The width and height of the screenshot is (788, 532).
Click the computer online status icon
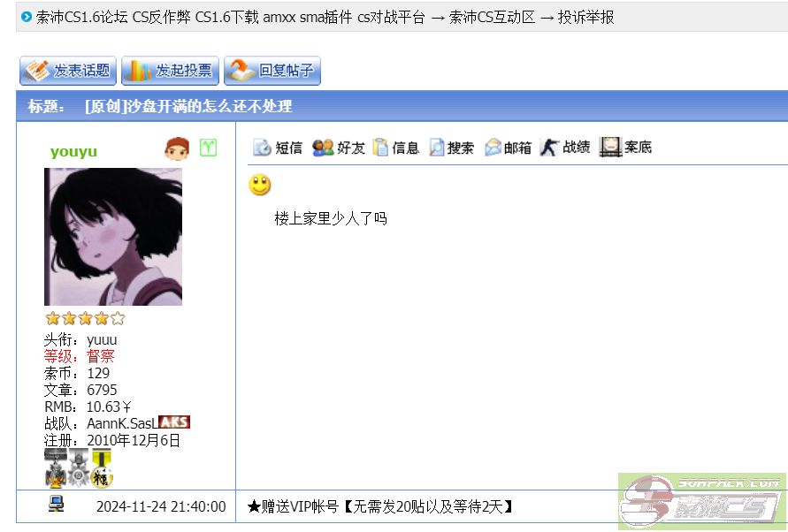click(56, 504)
